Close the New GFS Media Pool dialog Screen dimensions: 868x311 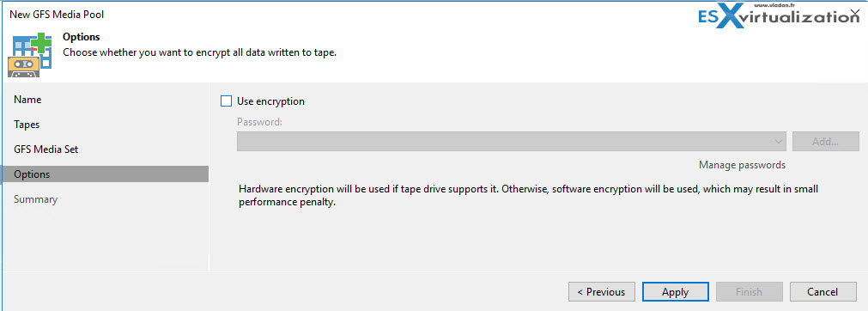click(855, 11)
